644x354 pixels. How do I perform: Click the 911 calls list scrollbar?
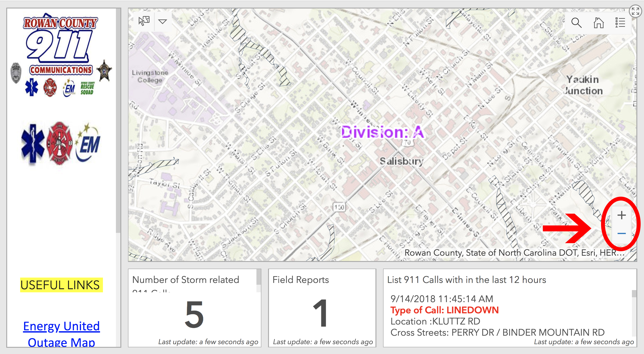coord(634,294)
